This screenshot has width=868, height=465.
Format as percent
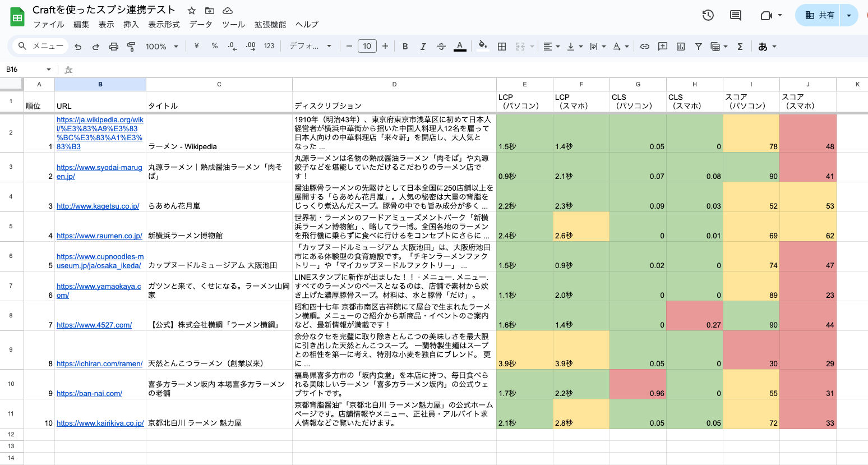(215, 46)
